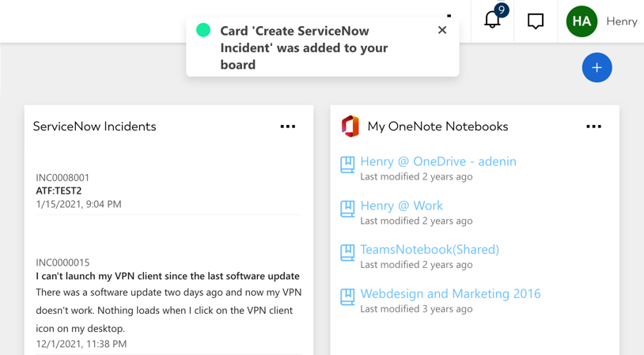Click notebook icon beside TeamsNotebook(Shared)
Screen dimensions: 644x355
coord(347,252)
